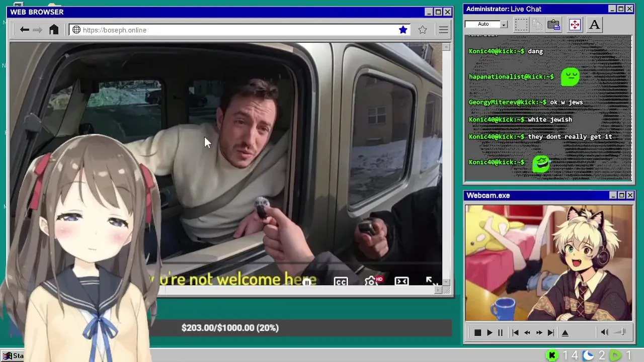
Task: Click the filled blue bookmark star
Action: 403,30
